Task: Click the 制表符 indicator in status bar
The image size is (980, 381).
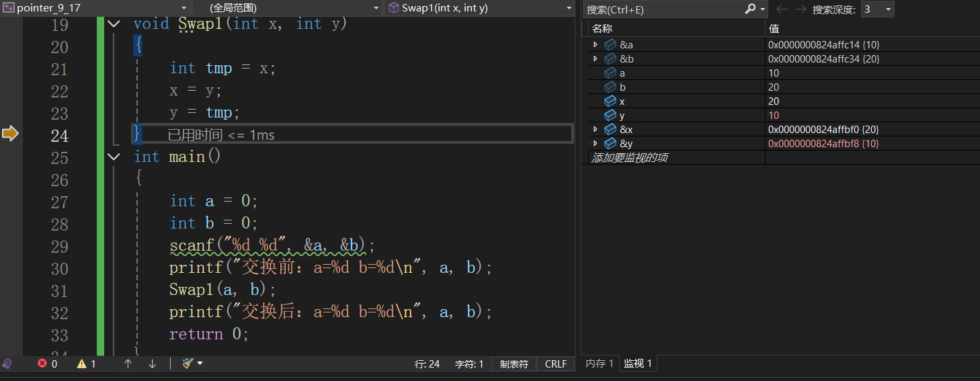Action: click(x=514, y=364)
